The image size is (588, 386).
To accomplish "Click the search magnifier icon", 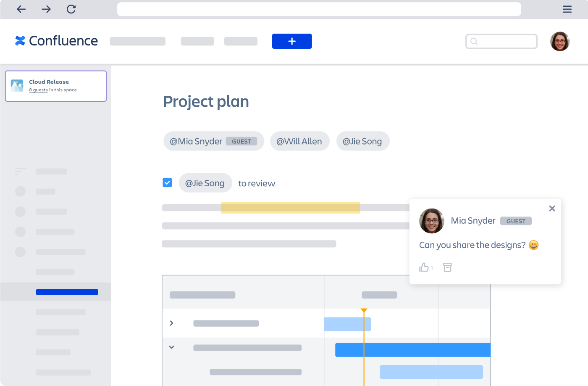I will (475, 41).
